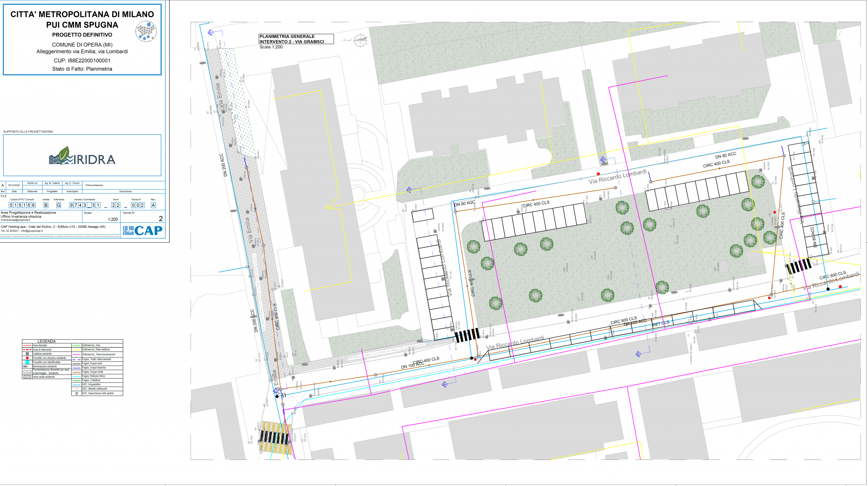Click the Fogna_Acque miste legend entry
The width and height of the screenshot is (868, 486).
pos(93,372)
